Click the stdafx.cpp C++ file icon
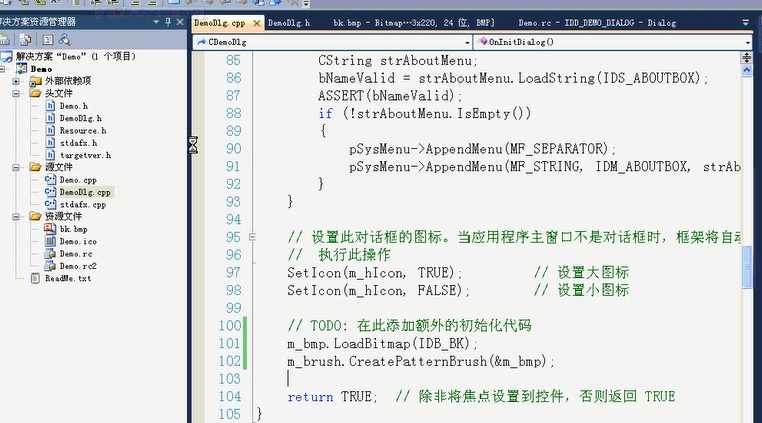The image size is (762, 423). pos(50,204)
